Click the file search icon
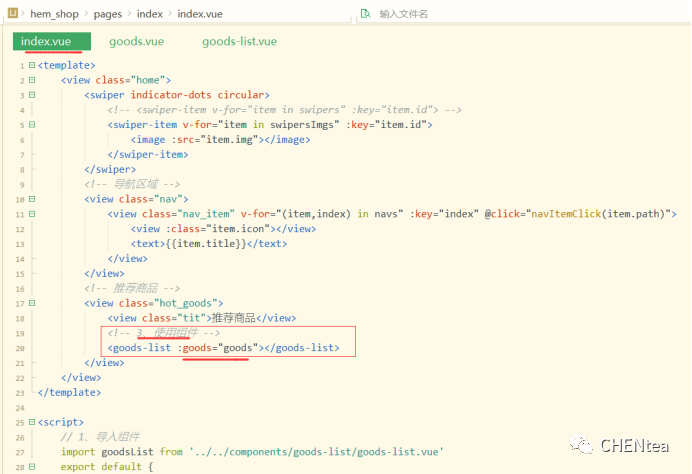Image resolution: width=692 pixels, height=474 pixels. click(x=366, y=14)
